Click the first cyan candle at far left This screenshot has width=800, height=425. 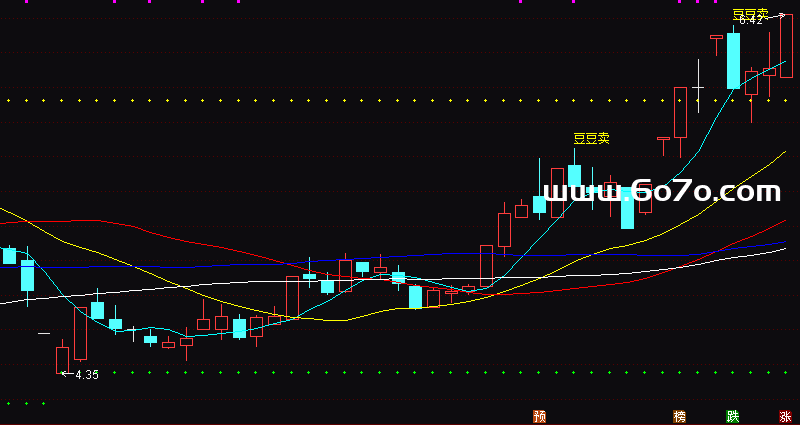point(9,255)
